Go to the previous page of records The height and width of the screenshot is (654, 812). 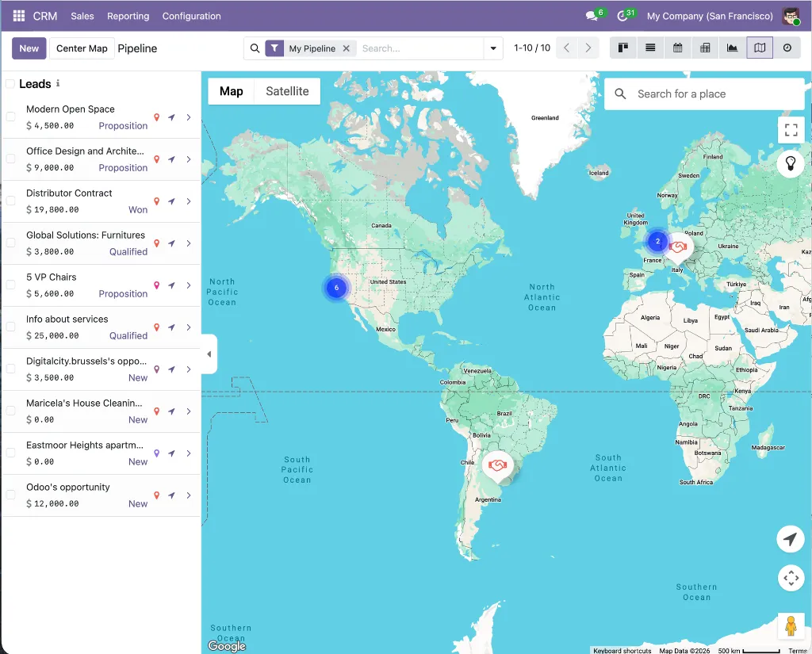pos(566,48)
